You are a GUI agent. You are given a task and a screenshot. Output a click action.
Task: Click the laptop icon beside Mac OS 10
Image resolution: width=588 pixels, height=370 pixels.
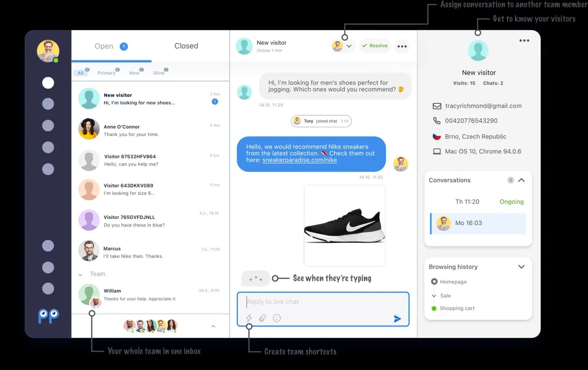pyautogui.click(x=437, y=152)
